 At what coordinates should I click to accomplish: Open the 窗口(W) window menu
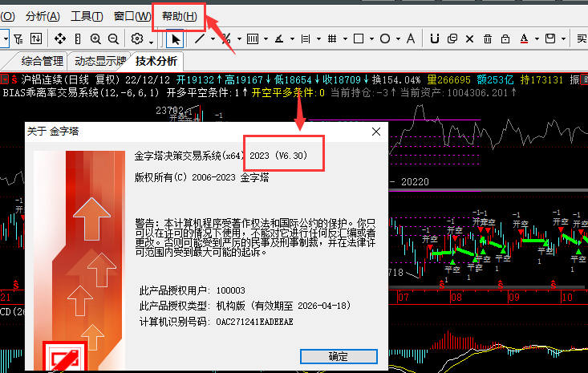132,17
